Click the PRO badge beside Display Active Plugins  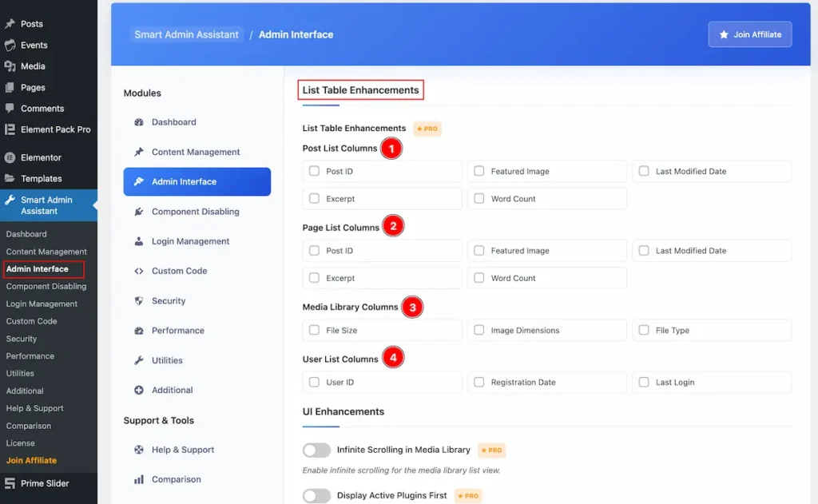coord(468,496)
